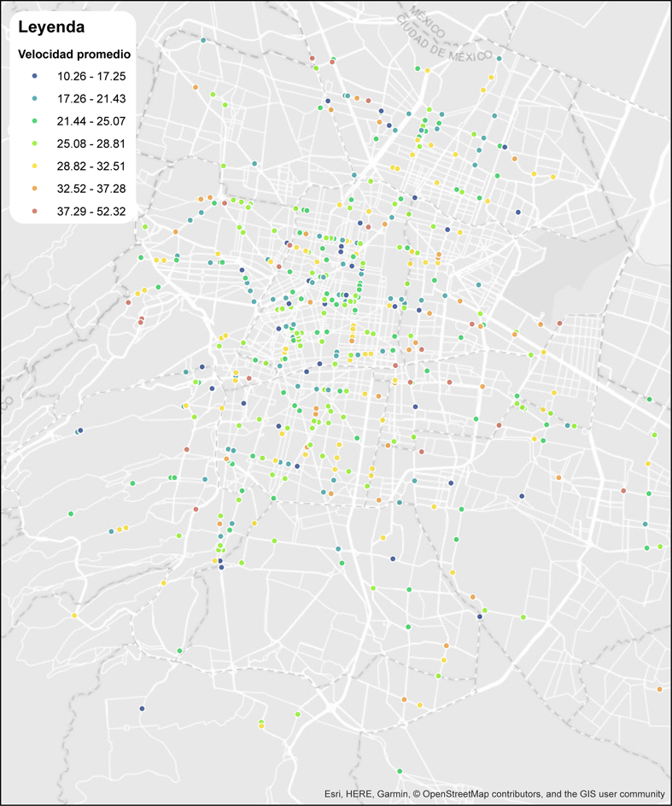Click the yellow 28.82 - 32.51 legend dot

click(x=36, y=165)
